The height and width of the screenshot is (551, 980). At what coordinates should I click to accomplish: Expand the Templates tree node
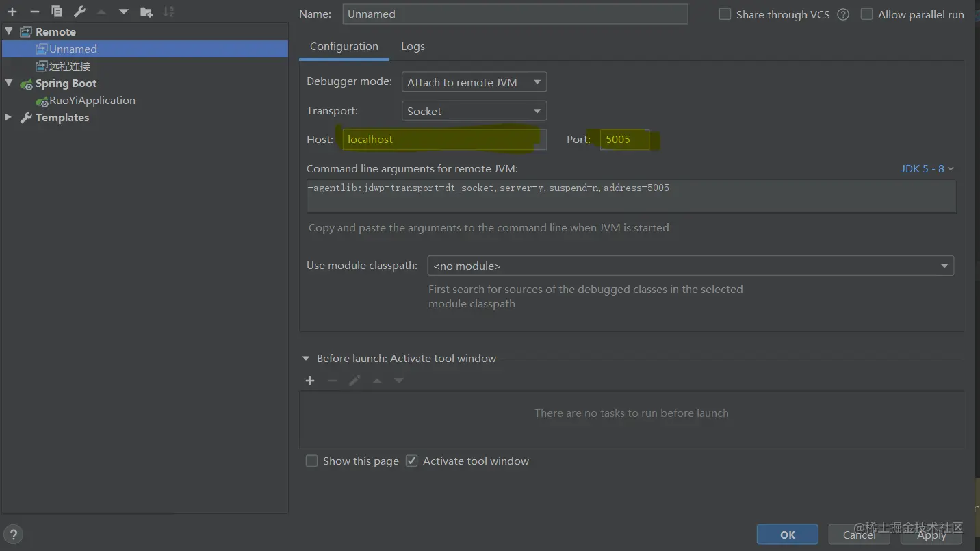[x=8, y=117]
